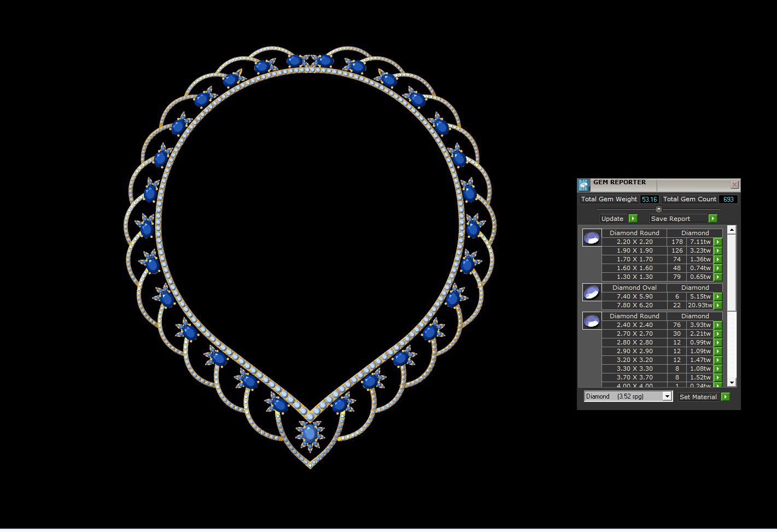Click the gem count cell showing 126
The width and height of the screenshot is (777, 532).
click(x=677, y=250)
